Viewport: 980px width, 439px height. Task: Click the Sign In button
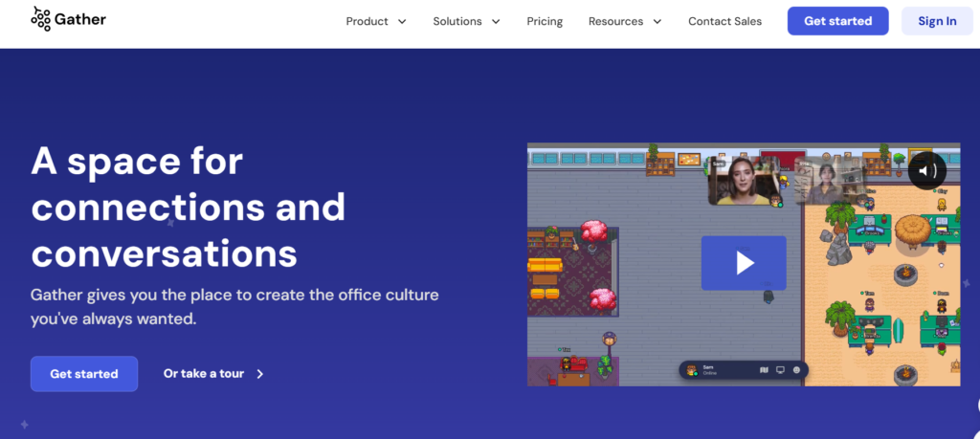pos(937,21)
